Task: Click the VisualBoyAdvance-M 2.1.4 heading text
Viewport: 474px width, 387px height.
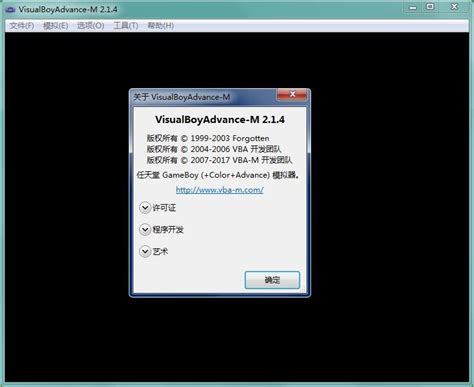Action: point(220,119)
